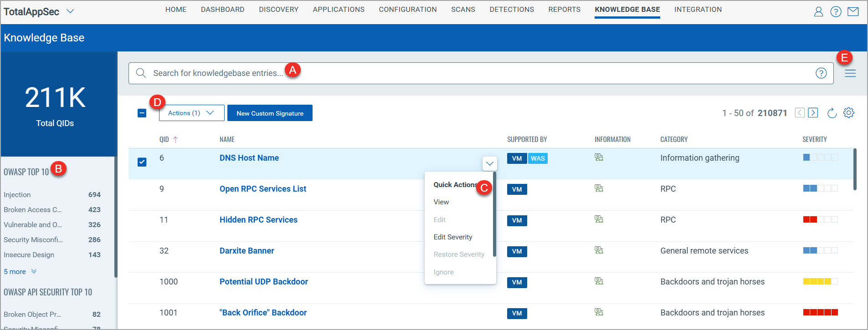The image size is (868, 330).
Task: Click VM badge on Hidden RPC Services row
Action: pyautogui.click(x=517, y=220)
